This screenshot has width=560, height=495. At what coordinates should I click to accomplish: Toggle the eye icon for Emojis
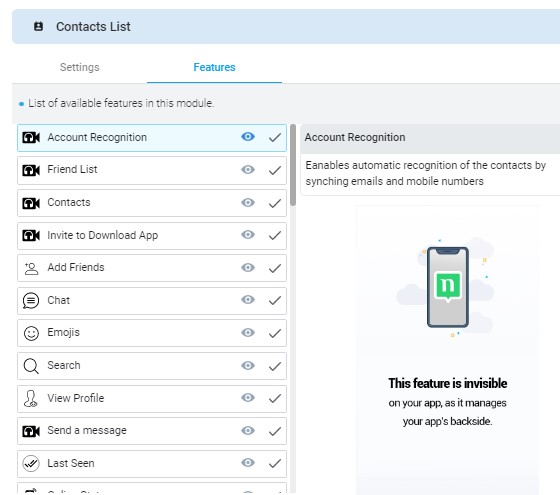(x=248, y=332)
